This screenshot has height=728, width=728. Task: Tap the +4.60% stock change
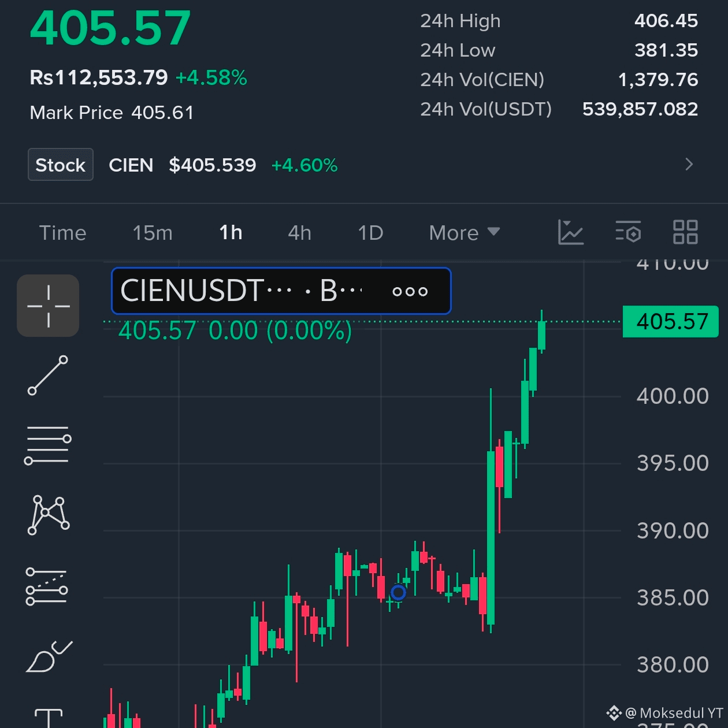pyautogui.click(x=304, y=165)
